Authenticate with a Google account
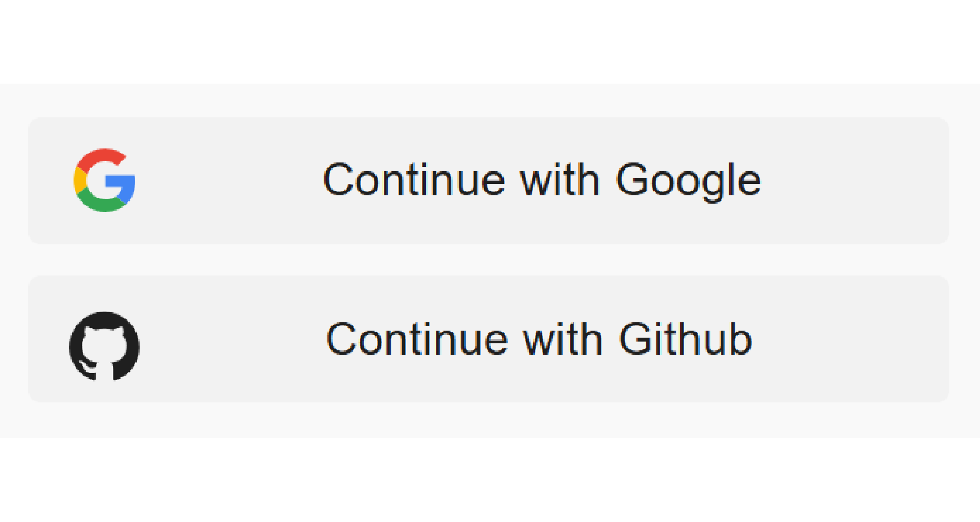 (488, 180)
